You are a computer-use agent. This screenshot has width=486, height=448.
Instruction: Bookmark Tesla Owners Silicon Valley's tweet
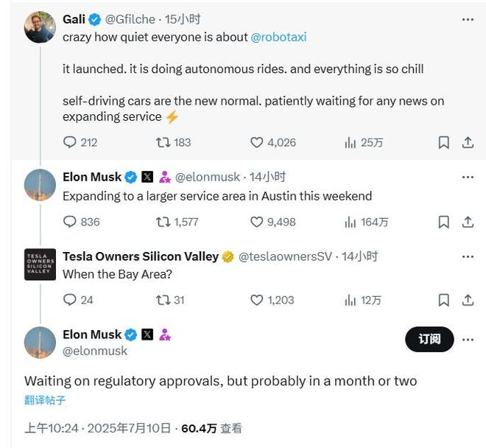point(443,300)
